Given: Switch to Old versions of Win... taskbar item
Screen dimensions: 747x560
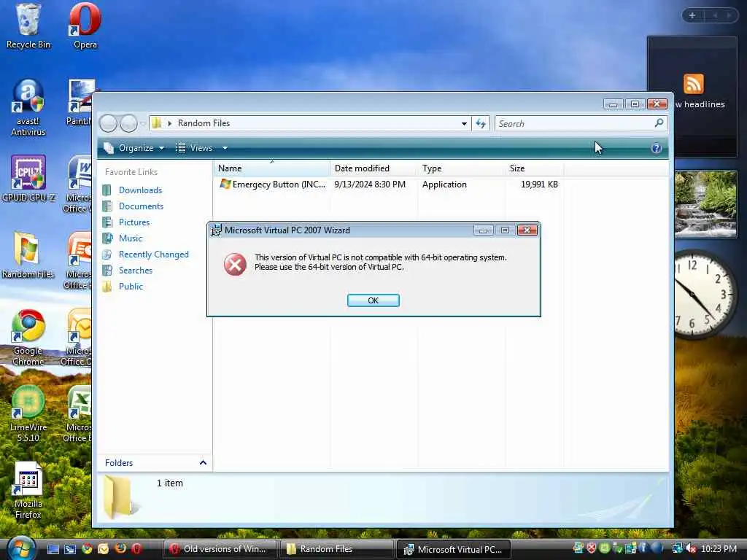Looking at the screenshot, I should (x=220, y=549).
